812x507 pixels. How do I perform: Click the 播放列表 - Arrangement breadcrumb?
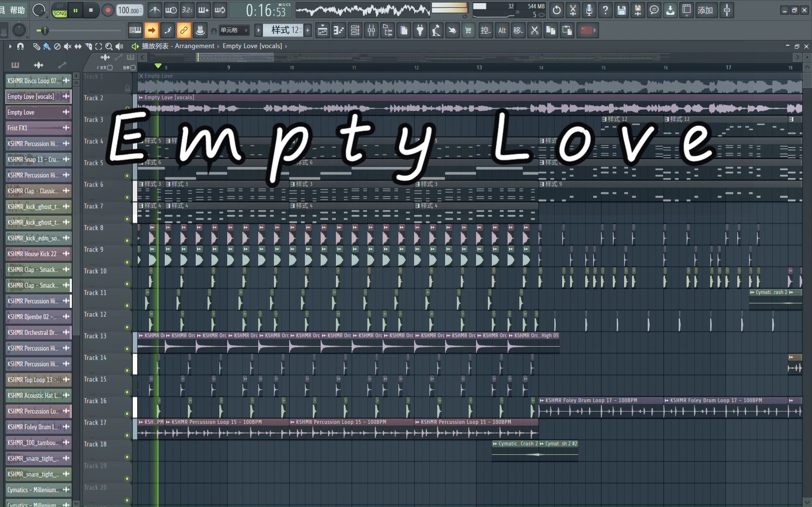tap(178, 46)
